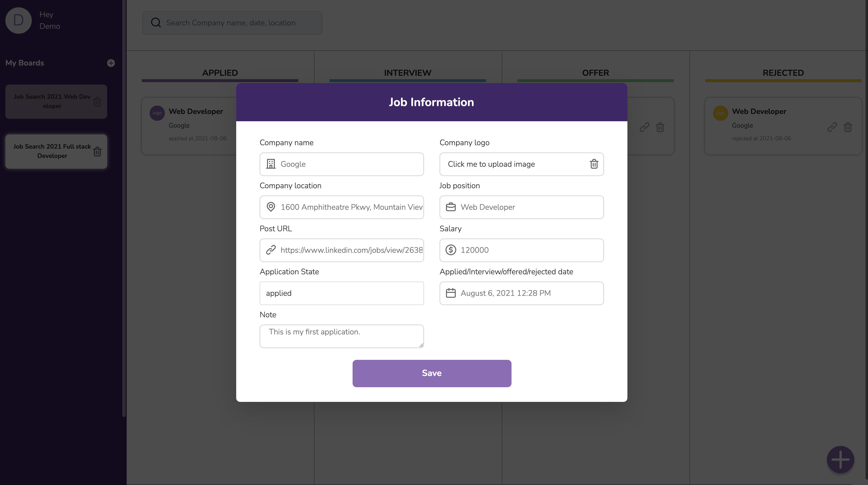Delete the Job Search 2021 Web Developer board
The width and height of the screenshot is (868, 485).
pyautogui.click(x=97, y=101)
